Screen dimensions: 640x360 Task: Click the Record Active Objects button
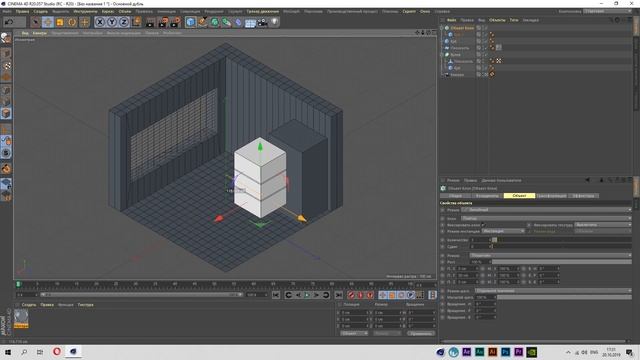coord(351,295)
